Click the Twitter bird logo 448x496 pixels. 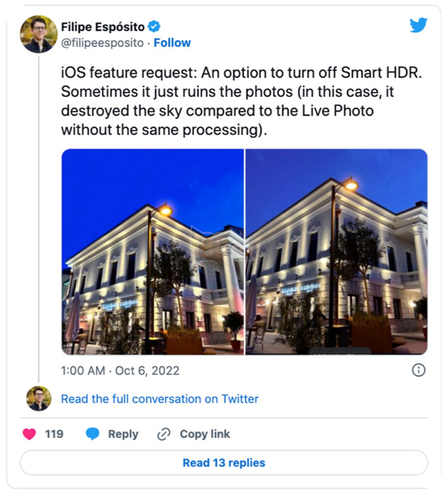tap(418, 25)
